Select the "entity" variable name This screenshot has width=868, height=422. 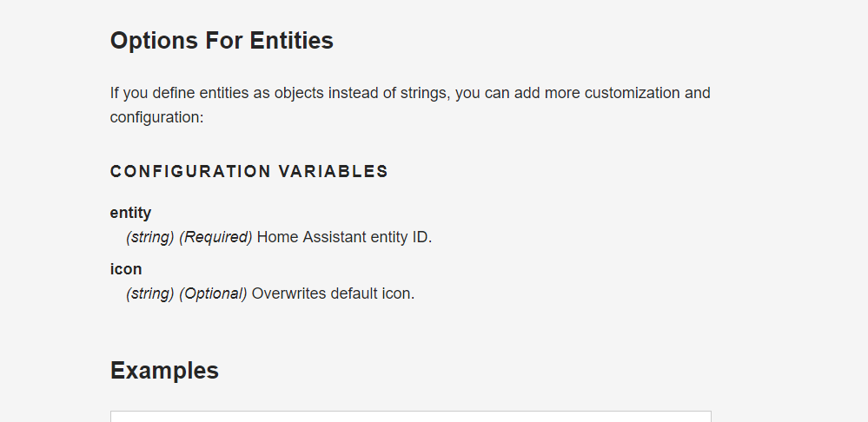[130, 213]
